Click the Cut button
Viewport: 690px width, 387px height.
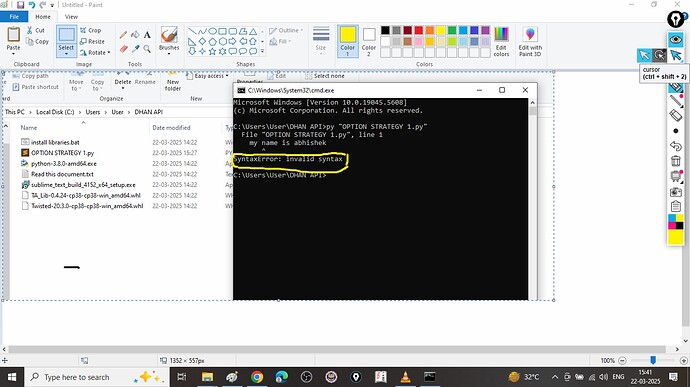coord(35,30)
